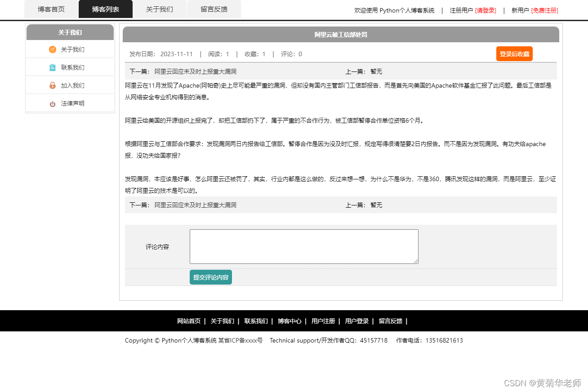The width and height of the screenshot is (588, 392).
Task: Switch to the 博客列表 tab
Action: [x=106, y=9]
